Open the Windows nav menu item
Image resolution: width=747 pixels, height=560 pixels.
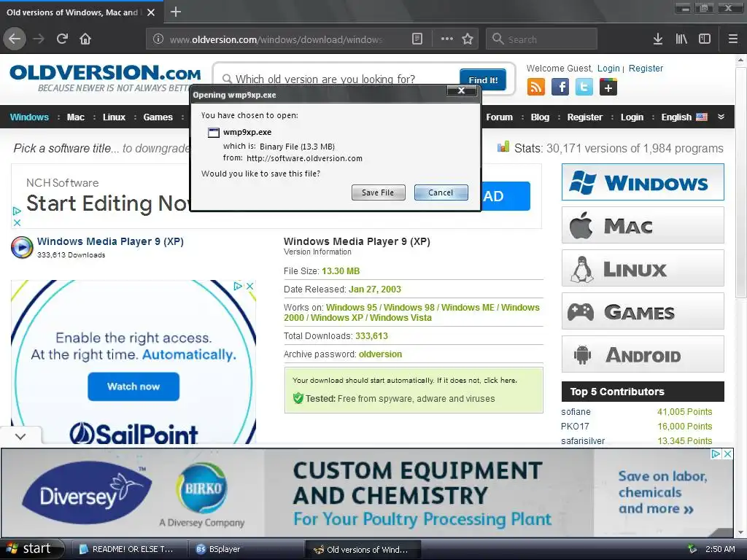(x=29, y=117)
